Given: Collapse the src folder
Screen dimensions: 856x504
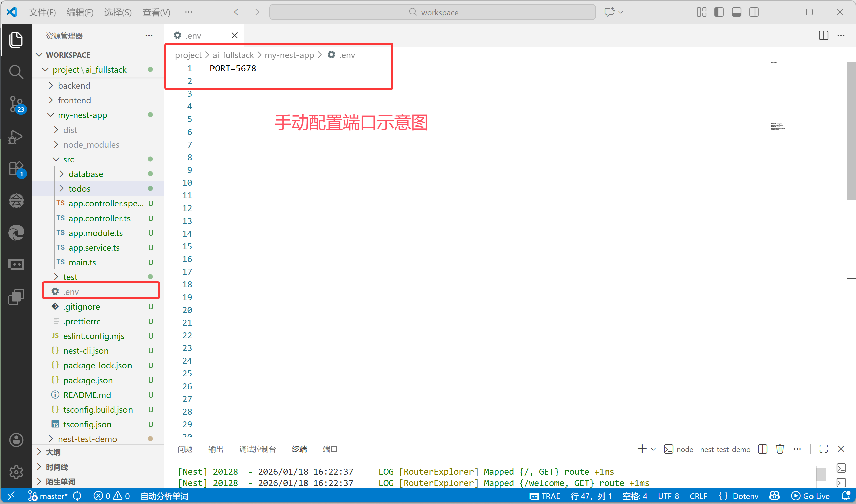Looking at the screenshot, I should (68, 159).
